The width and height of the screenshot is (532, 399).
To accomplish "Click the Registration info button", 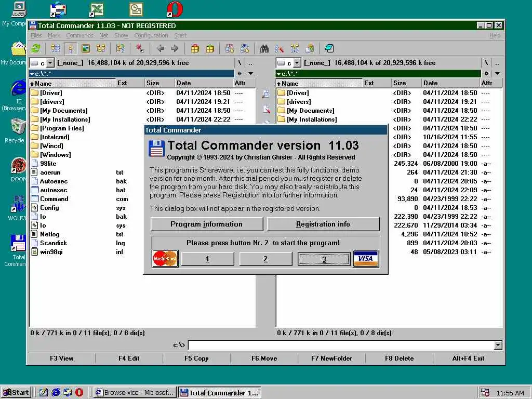I will coord(323,224).
